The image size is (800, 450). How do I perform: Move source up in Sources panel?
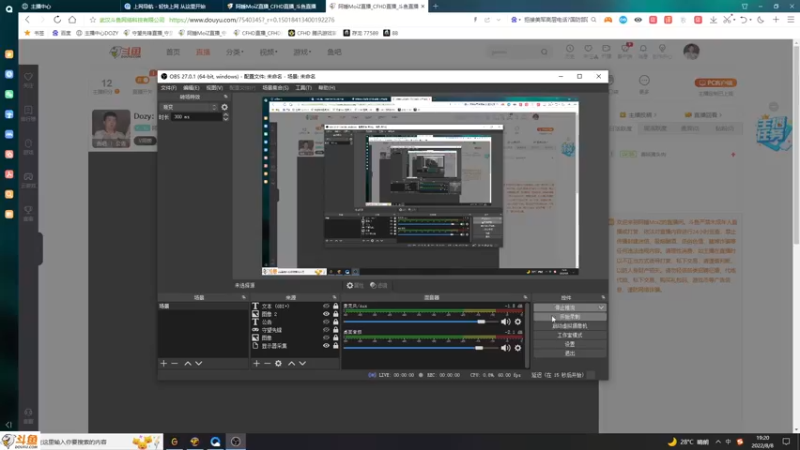(x=291, y=363)
